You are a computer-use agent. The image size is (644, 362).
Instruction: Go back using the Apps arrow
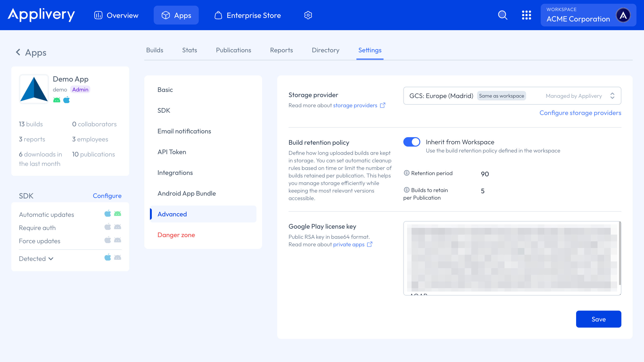point(18,52)
